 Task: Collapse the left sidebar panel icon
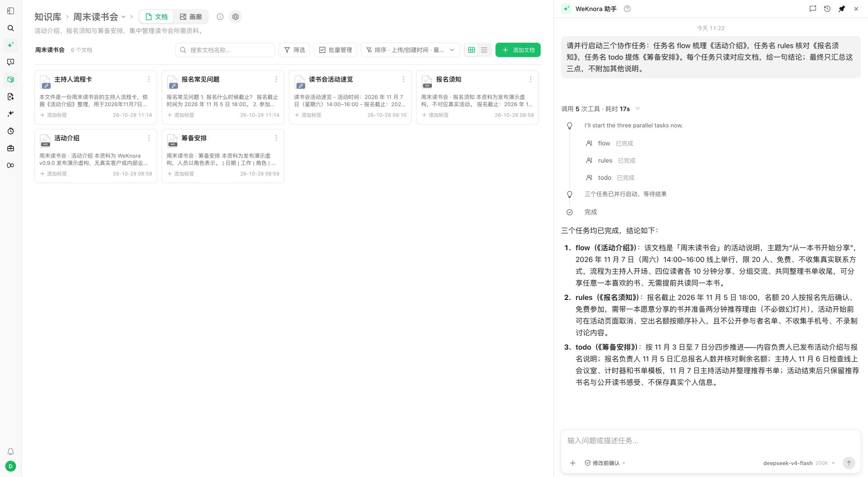click(11, 11)
